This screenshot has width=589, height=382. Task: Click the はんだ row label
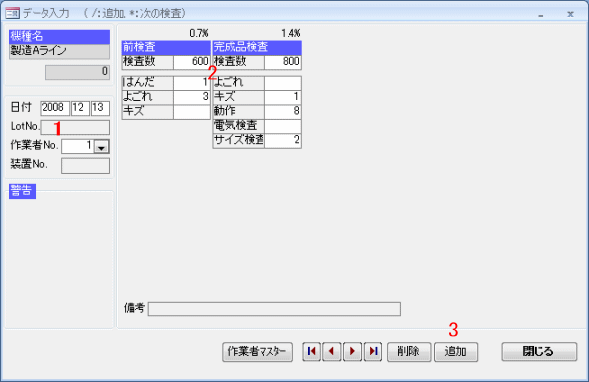pos(148,83)
